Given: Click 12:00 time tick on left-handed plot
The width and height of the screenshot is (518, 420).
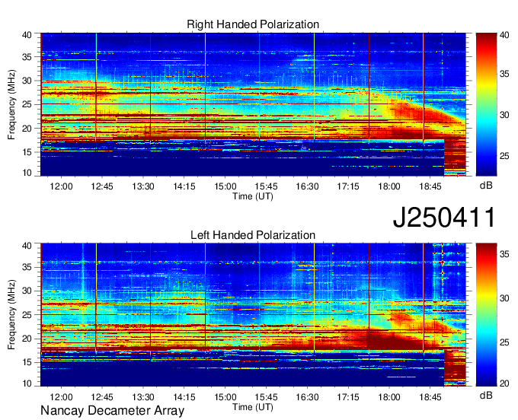Looking at the screenshot, I should (61, 397).
